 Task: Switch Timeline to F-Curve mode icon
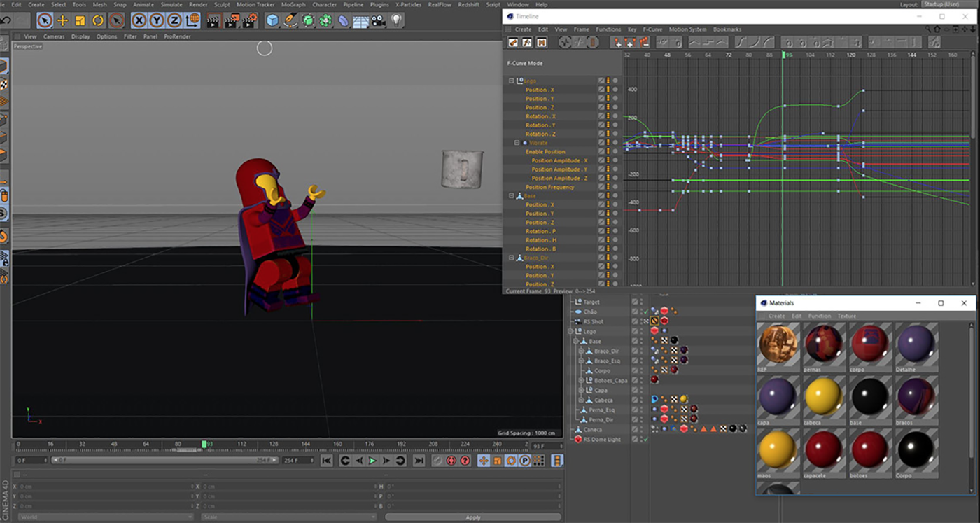click(x=527, y=43)
